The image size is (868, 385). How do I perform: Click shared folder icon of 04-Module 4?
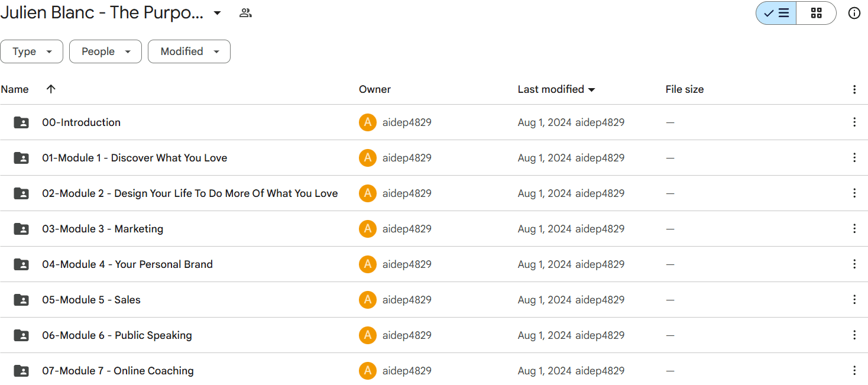pos(21,264)
